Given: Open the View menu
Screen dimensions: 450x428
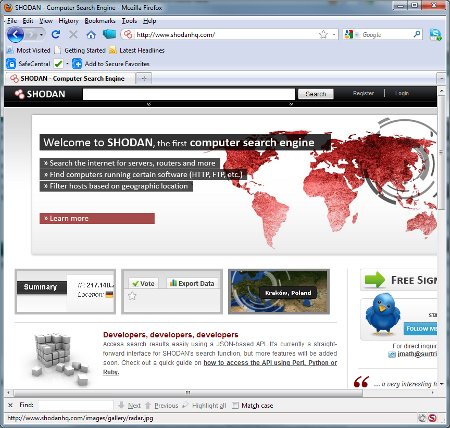Looking at the screenshot, I should click(x=46, y=21).
